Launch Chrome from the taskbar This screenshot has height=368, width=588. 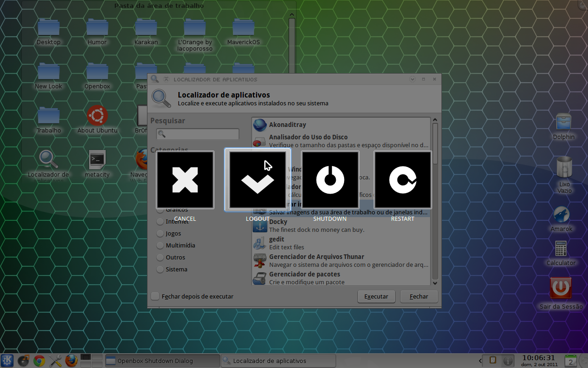40,361
